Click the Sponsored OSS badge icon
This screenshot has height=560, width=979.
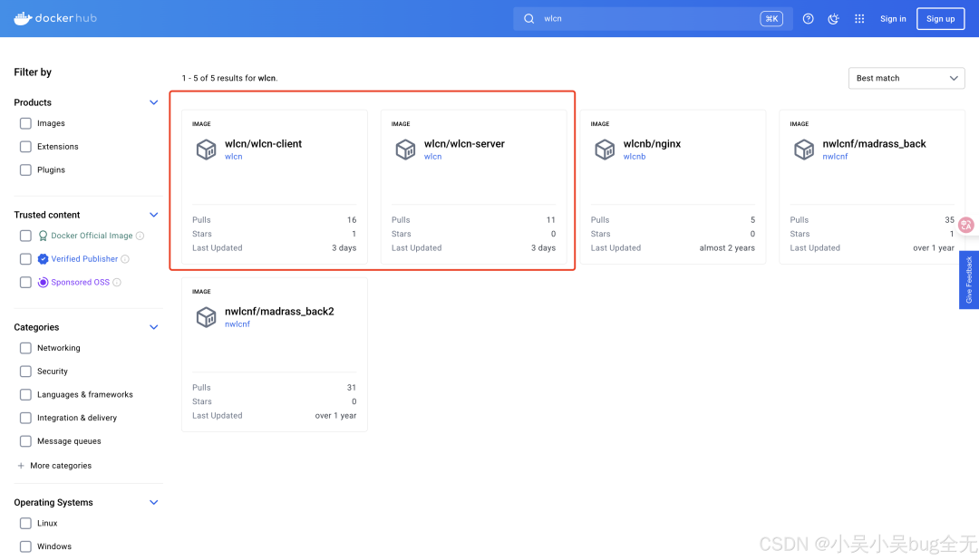(x=44, y=282)
